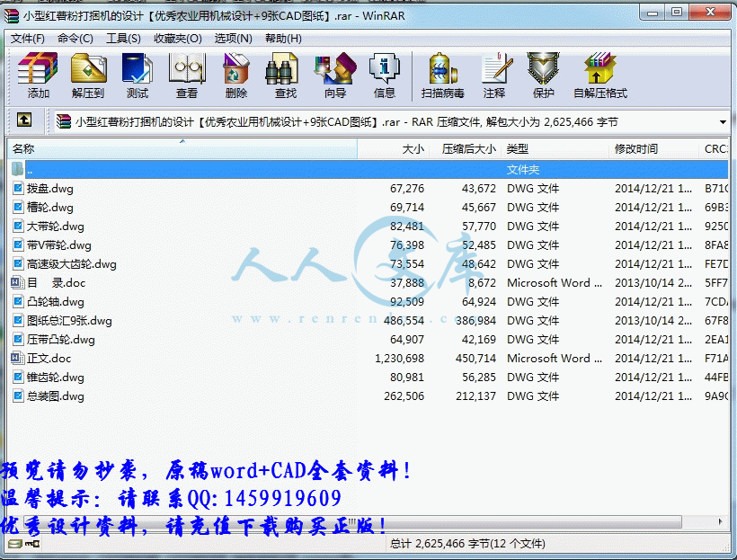Click packed size value 56,285
Viewport: 737px width, 560px height.
tap(479, 378)
